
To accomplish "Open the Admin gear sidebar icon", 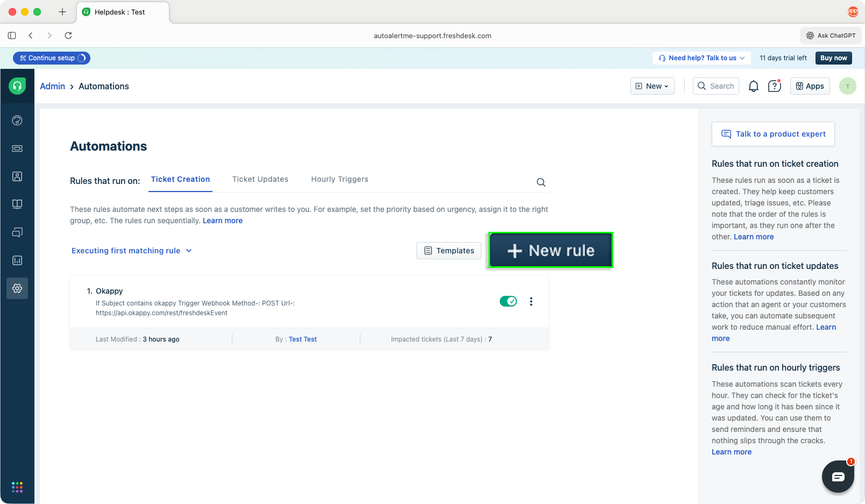I will [x=17, y=288].
